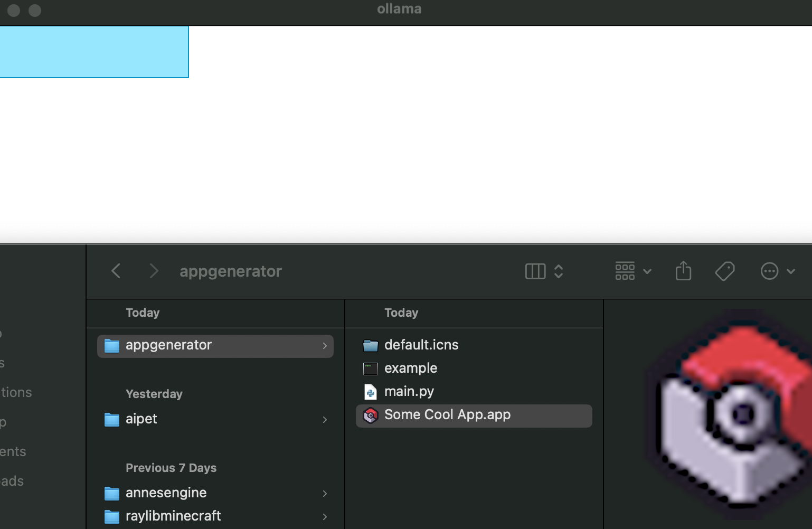Click the default.icns folder icon
This screenshot has width=812, height=529.
pos(371,346)
